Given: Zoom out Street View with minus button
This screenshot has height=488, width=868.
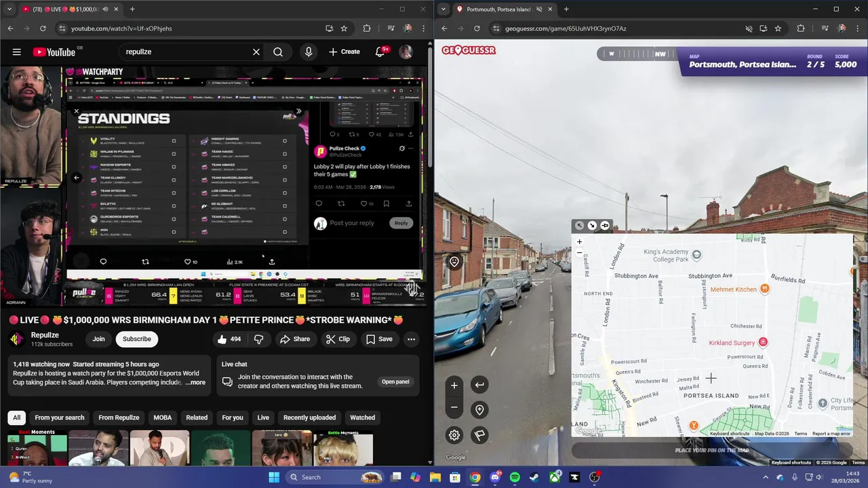Looking at the screenshot, I should tap(454, 407).
